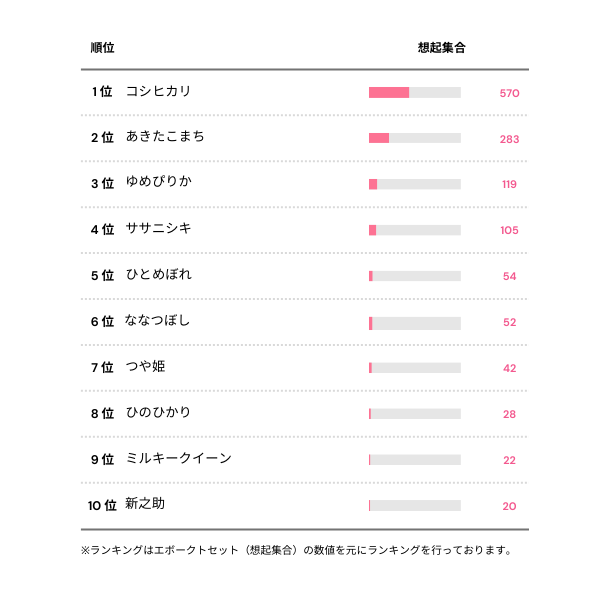Click the value 570
This screenshot has width=600, height=600.
509,93
